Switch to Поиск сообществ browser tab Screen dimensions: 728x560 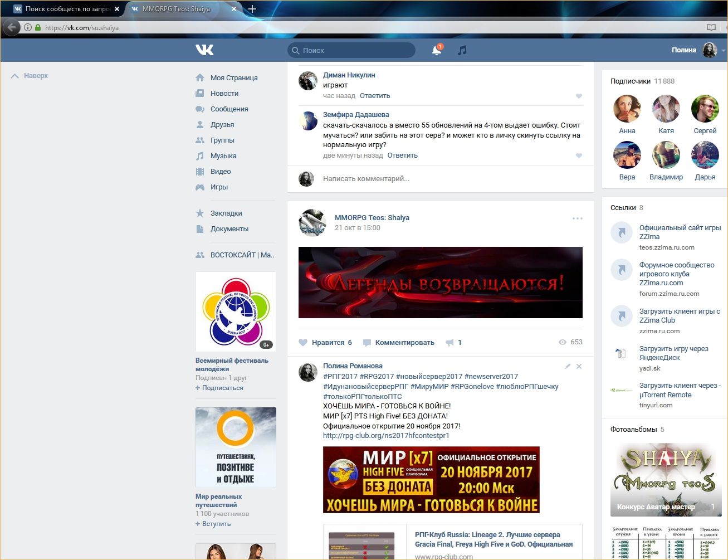[66, 9]
